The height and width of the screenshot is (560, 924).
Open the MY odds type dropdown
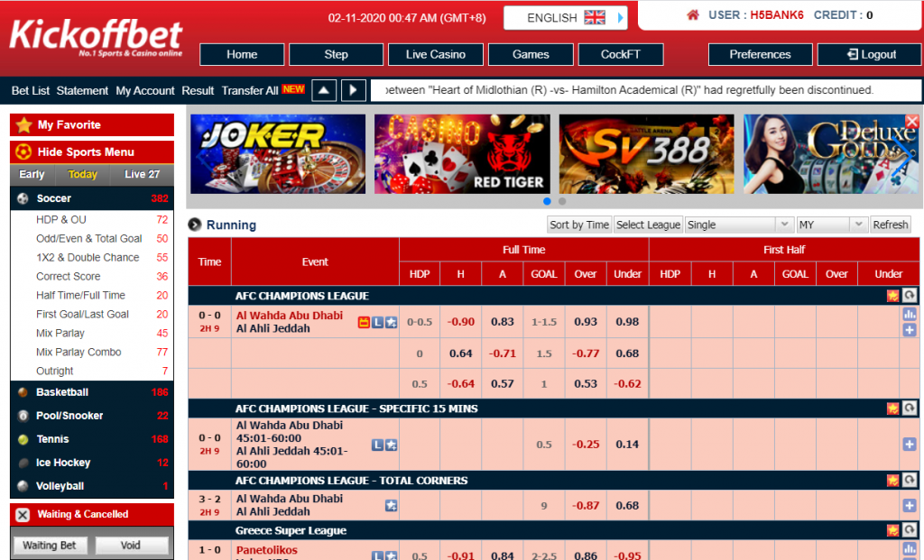tap(831, 225)
